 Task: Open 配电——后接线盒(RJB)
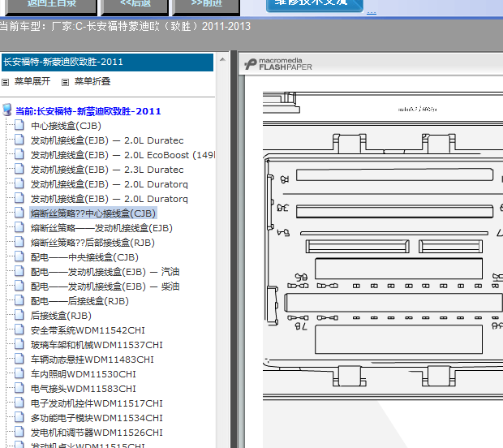coord(80,301)
